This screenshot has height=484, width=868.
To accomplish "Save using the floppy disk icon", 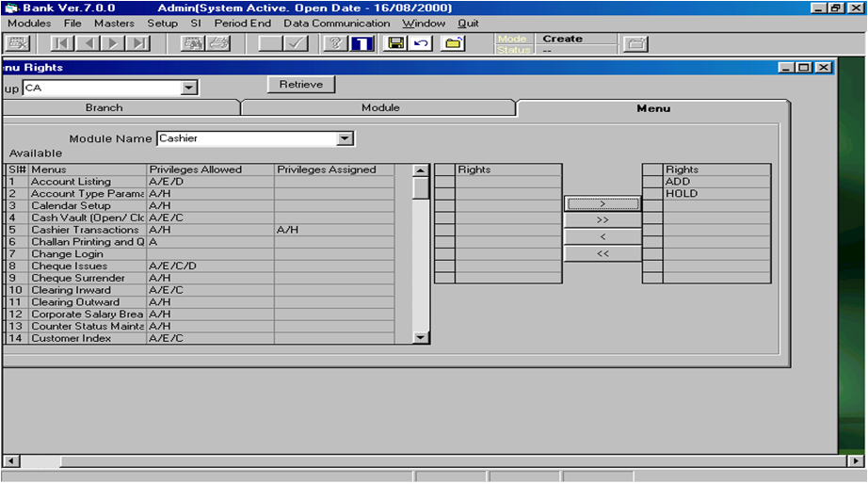I will [395, 43].
